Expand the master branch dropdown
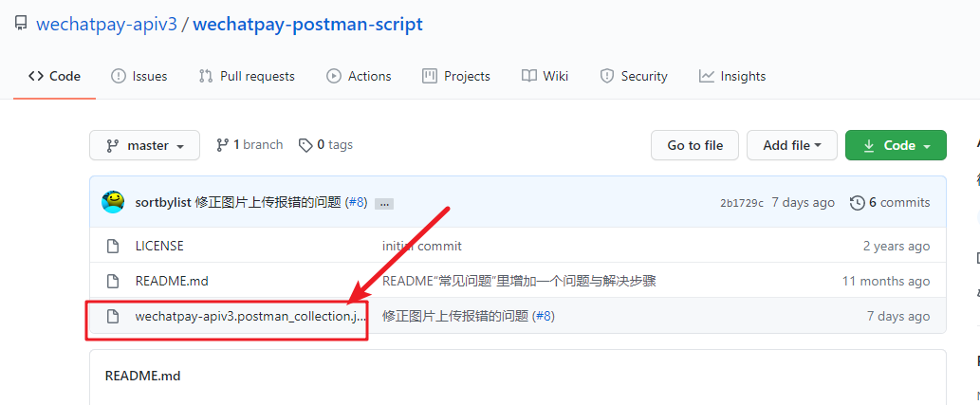The height and width of the screenshot is (405, 980). 144,145
